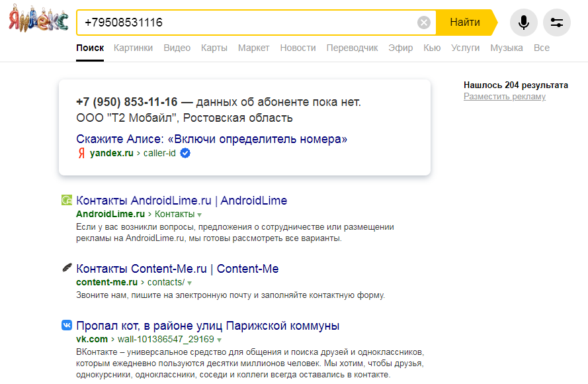Click snippet text Звоните нам, пишите на электронную почту
The height and width of the screenshot is (384, 588).
231,295
